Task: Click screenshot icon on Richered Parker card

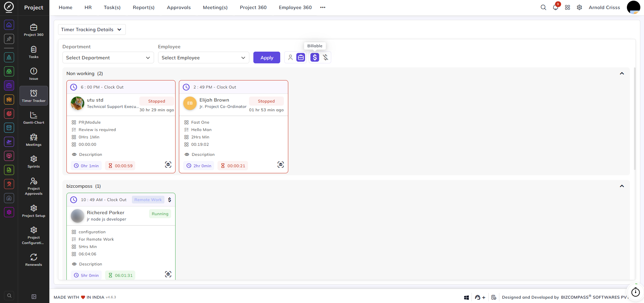Action: [x=168, y=274]
